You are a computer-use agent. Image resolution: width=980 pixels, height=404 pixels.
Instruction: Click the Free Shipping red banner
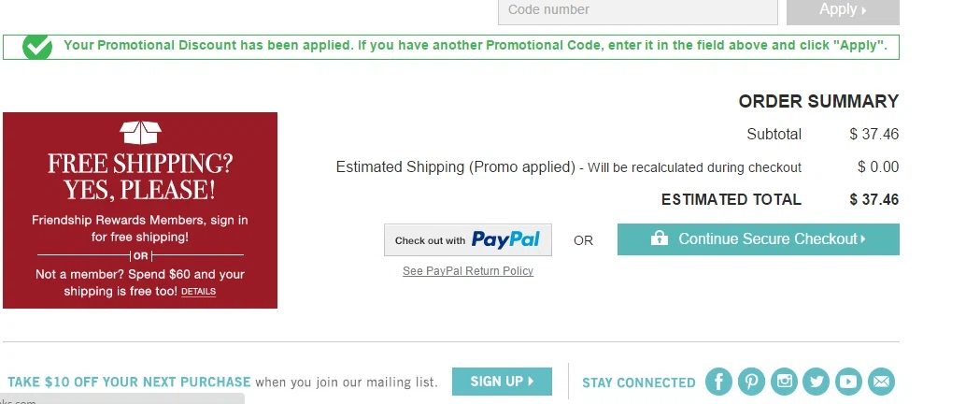140,210
